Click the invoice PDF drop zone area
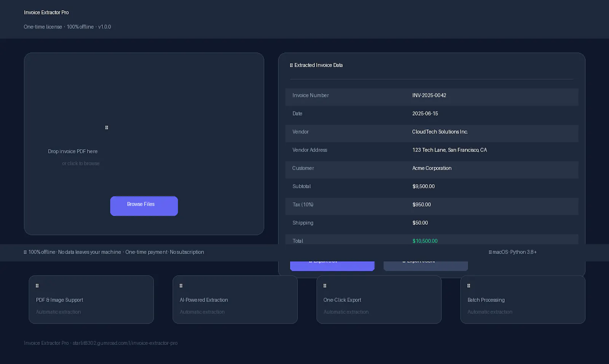This screenshot has height=364, width=609. [144, 144]
